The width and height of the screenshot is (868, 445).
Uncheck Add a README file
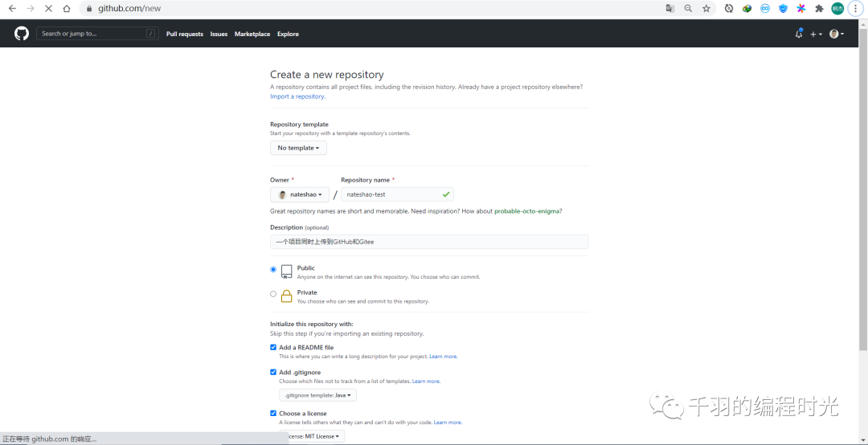[273, 347]
